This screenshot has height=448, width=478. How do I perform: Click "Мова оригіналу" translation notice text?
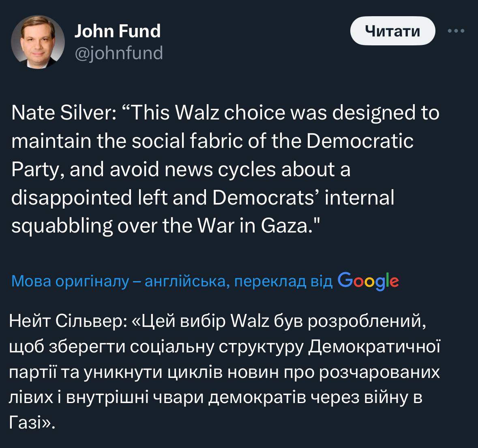point(70,281)
